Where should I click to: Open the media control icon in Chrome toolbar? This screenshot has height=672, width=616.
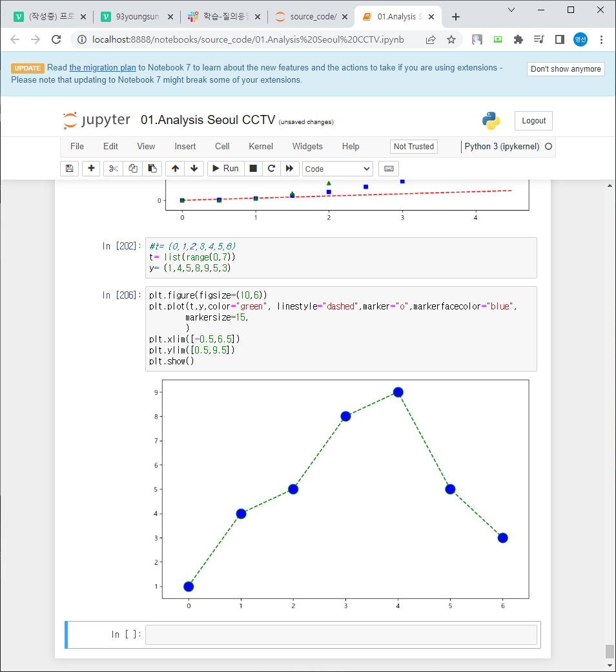click(x=539, y=40)
